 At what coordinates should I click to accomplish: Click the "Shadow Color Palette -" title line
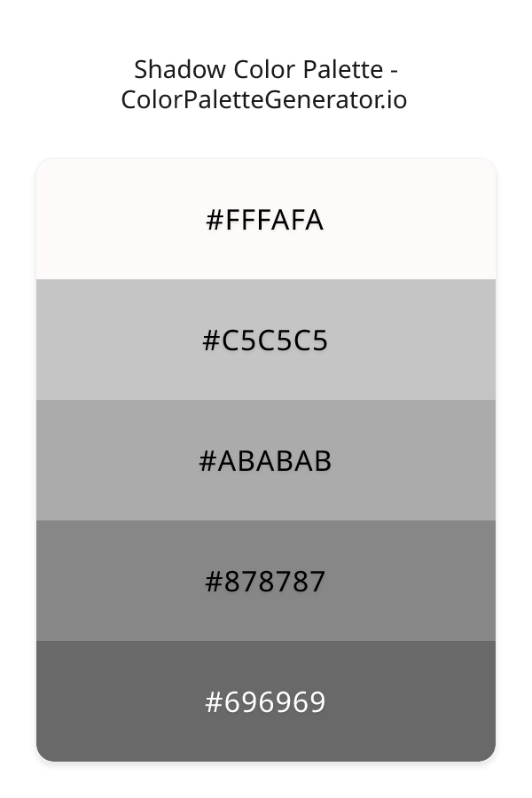(265, 69)
